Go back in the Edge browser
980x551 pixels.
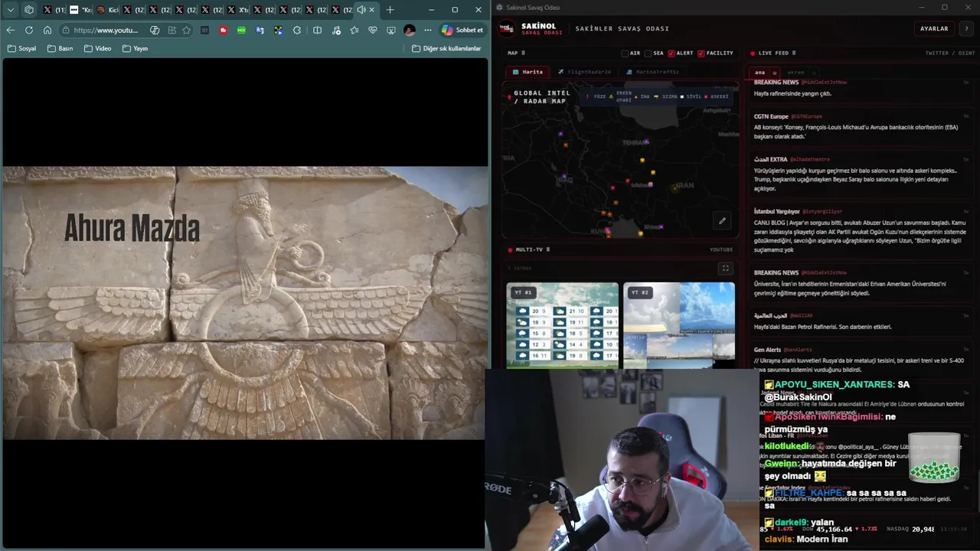(x=10, y=30)
